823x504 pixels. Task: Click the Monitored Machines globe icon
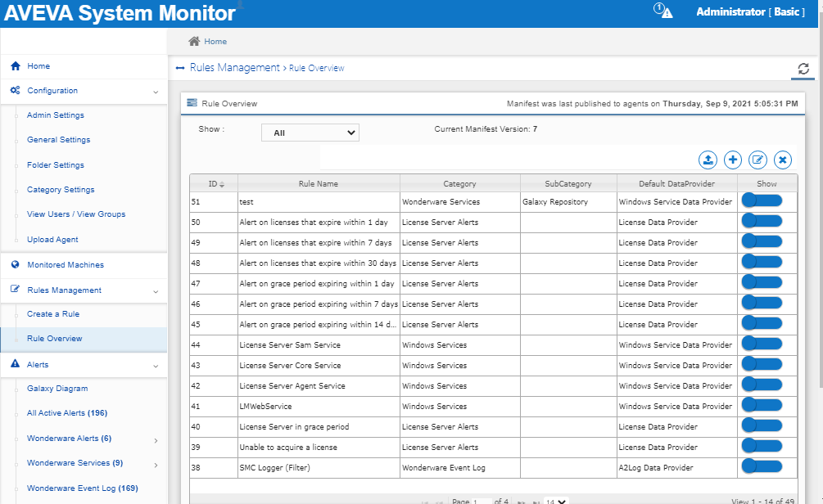pyautogui.click(x=16, y=264)
